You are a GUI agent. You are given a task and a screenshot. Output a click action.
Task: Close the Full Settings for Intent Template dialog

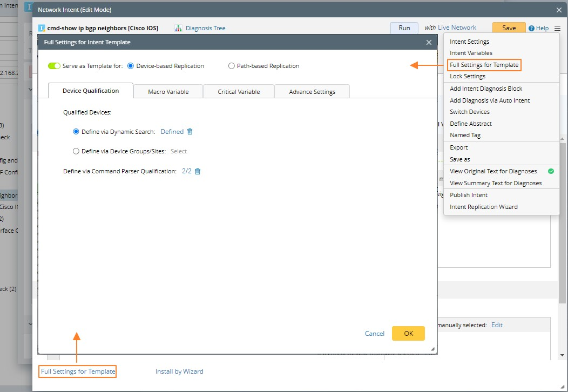coord(429,43)
